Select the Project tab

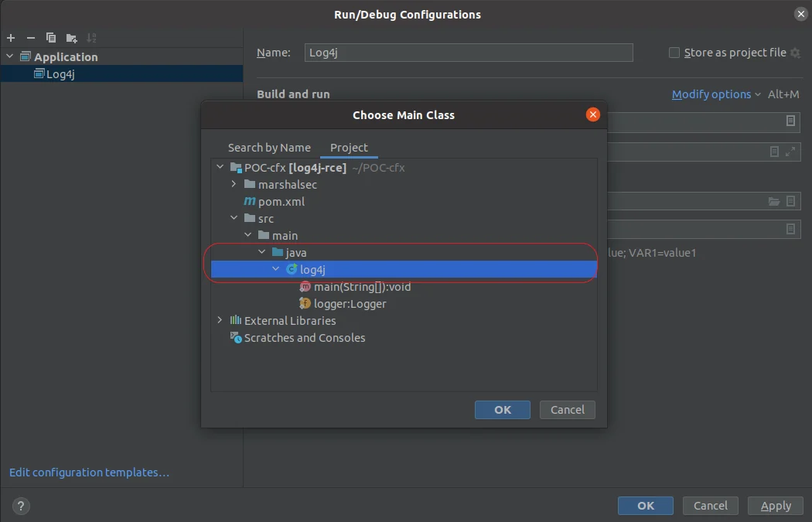coord(349,148)
